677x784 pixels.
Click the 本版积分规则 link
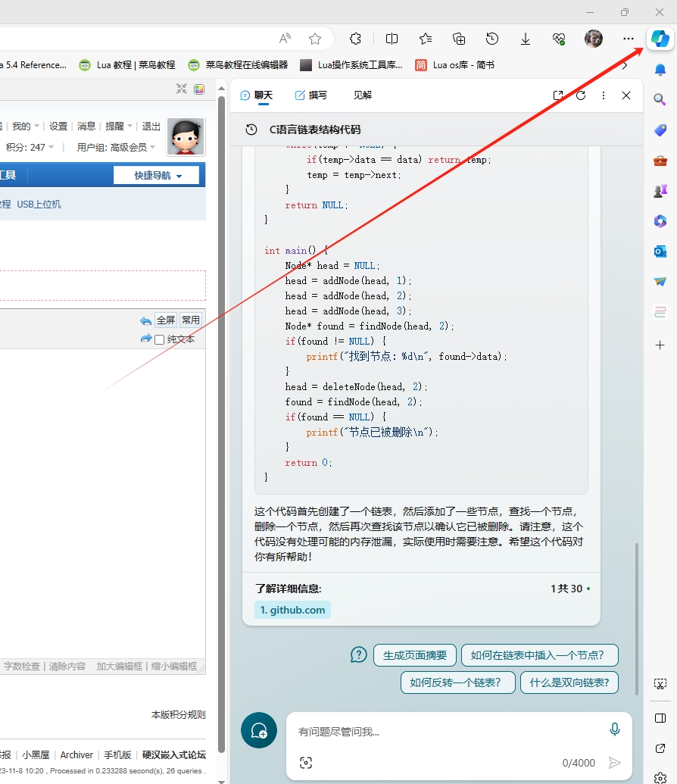179,714
